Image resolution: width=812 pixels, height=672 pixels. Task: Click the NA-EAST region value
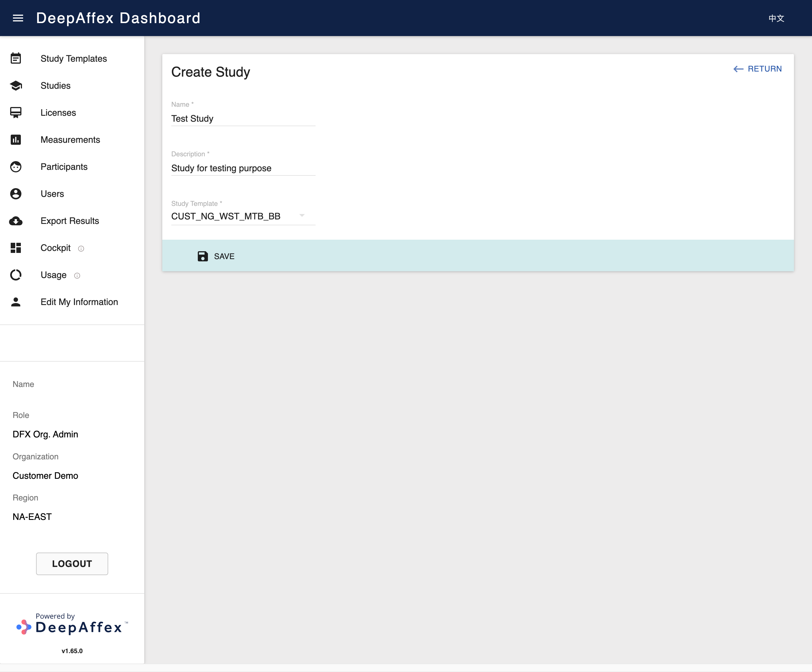[32, 517]
